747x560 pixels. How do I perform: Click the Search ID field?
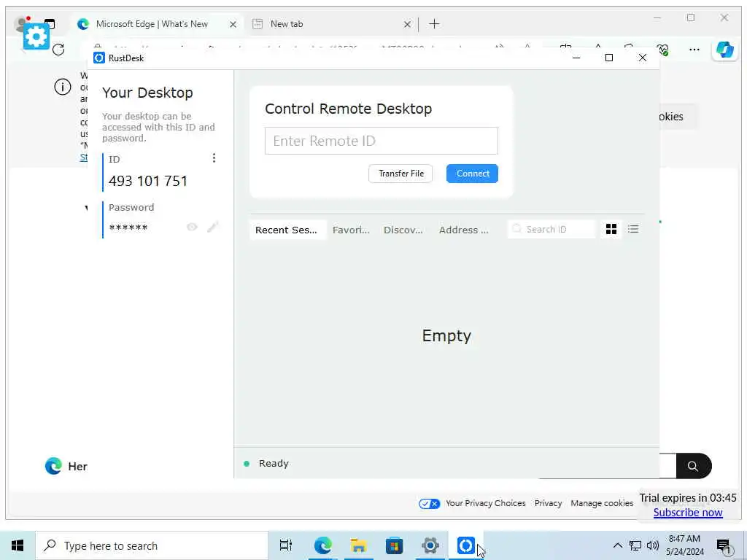point(551,230)
